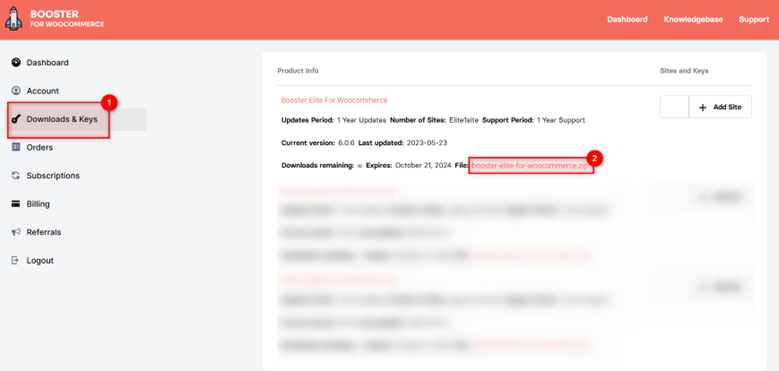Click the current version 6.0.6 value
Image resolution: width=779 pixels, height=371 pixels.
click(347, 143)
